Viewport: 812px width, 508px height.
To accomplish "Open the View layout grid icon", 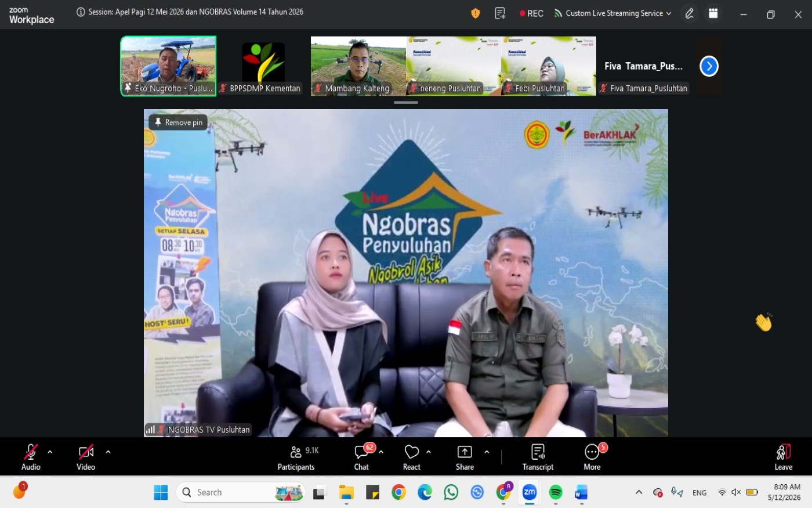I will [x=713, y=13].
